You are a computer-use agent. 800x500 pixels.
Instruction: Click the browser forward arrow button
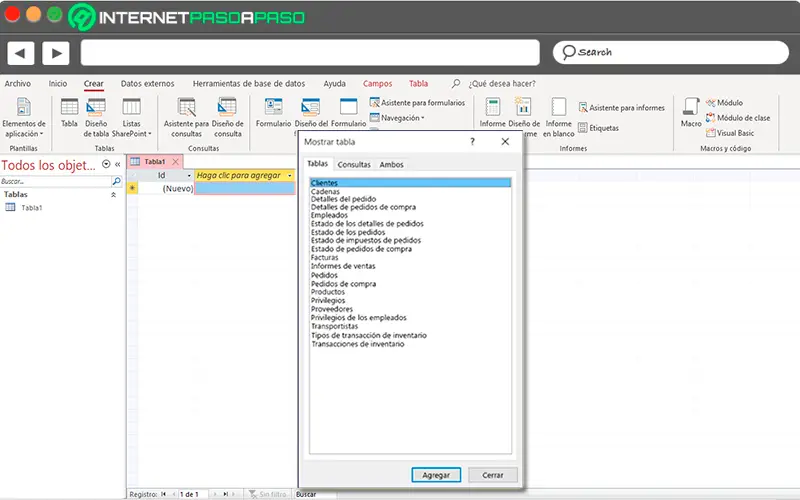point(56,53)
